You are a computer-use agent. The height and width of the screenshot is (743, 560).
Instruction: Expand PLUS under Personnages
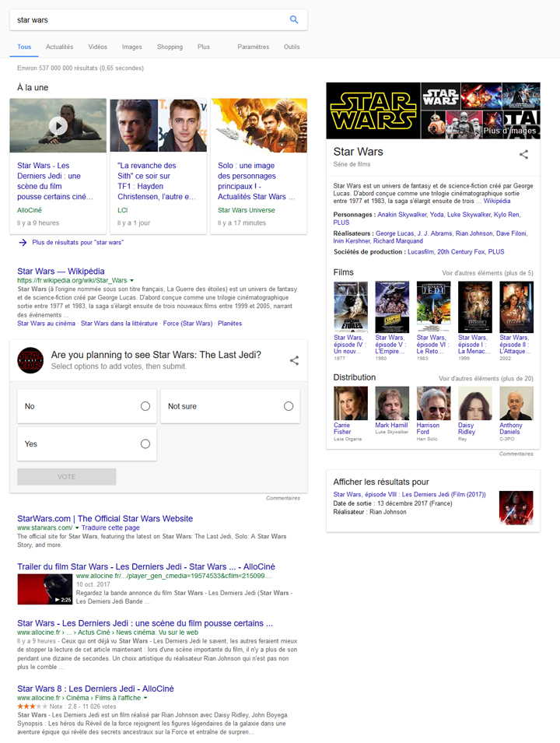(341, 223)
